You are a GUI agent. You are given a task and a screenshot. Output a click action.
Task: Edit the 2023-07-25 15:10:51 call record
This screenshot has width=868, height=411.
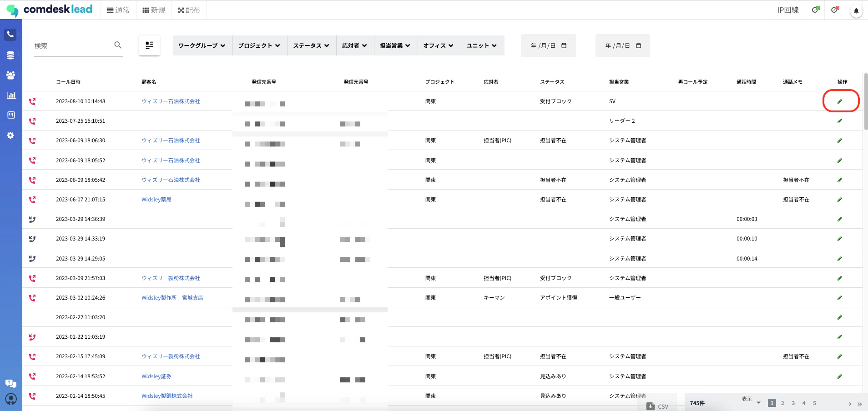pyautogui.click(x=840, y=121)
